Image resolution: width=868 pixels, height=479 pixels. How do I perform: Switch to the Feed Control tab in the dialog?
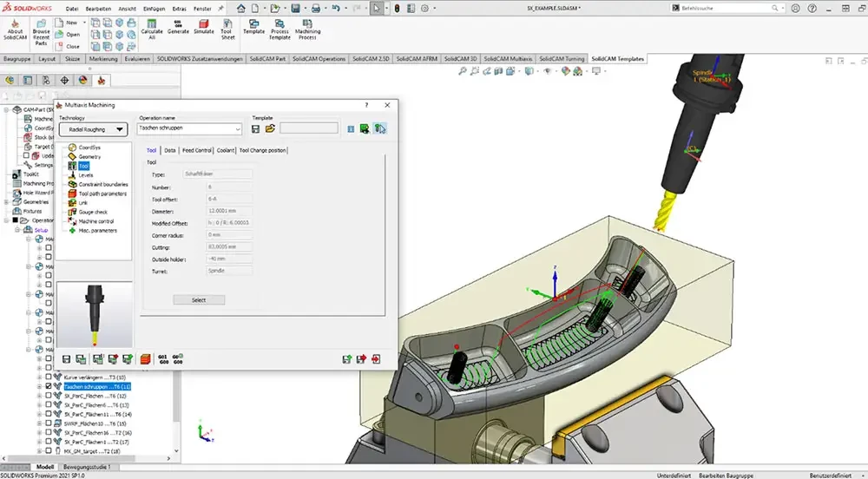click(197, 150)
